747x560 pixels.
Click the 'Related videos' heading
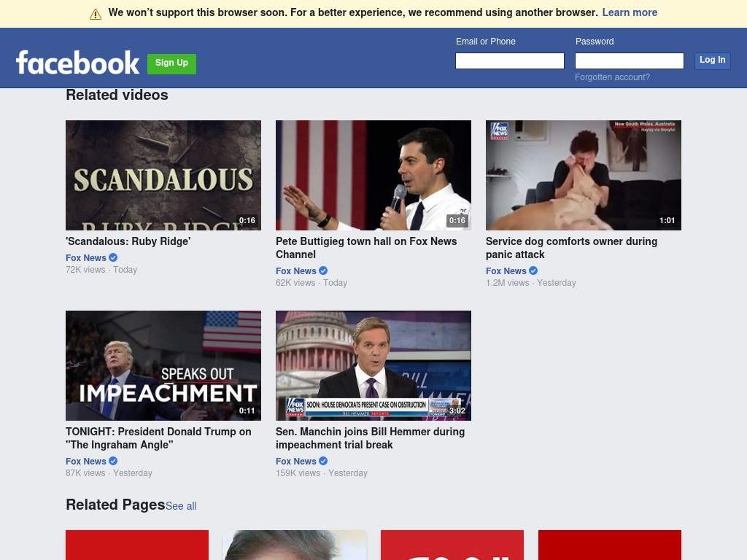point(117,95)
